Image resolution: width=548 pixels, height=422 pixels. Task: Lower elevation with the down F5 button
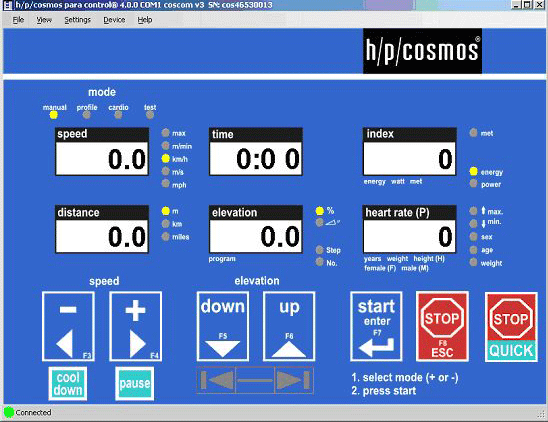click(223, 326)
